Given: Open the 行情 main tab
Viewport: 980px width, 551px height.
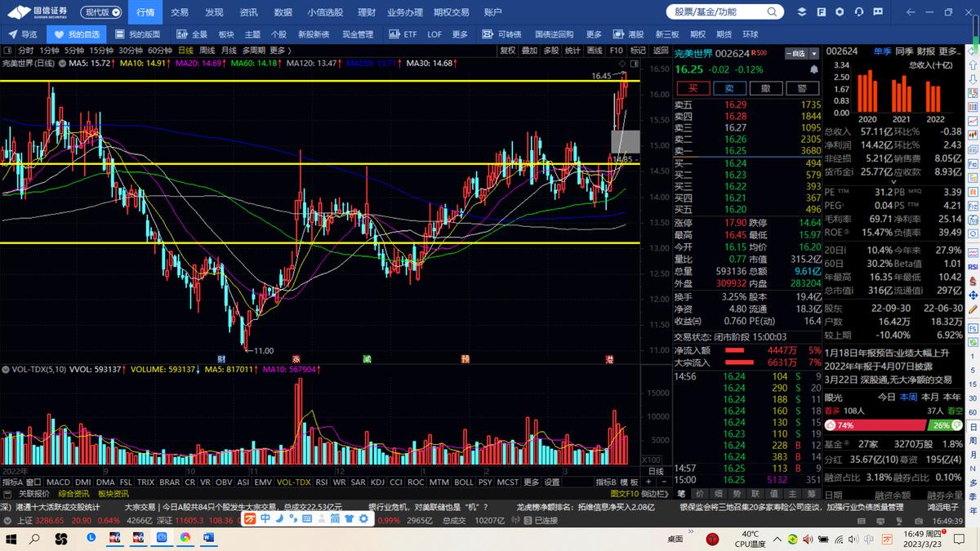Looking at the screenshot, I should 145,12.
